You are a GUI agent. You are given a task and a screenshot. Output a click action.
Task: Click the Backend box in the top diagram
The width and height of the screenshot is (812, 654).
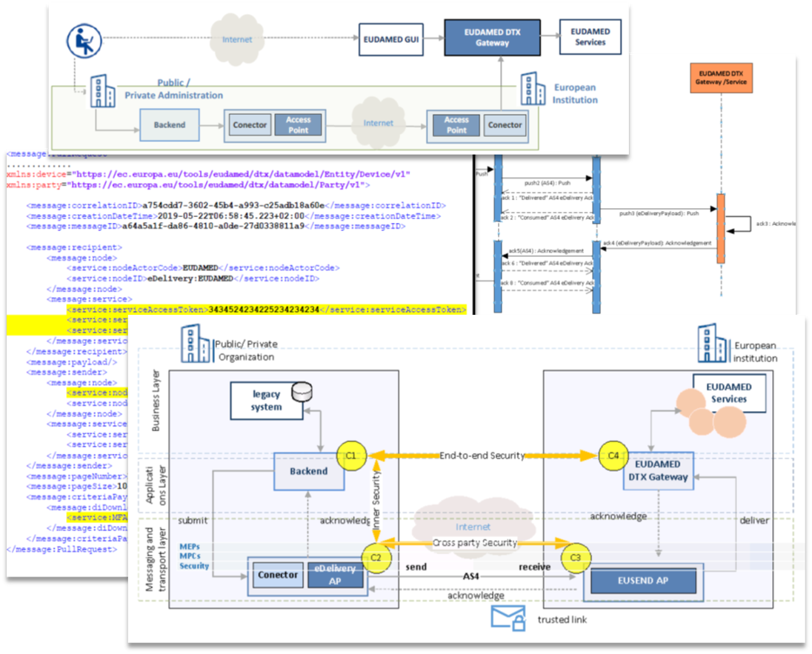[x=170, y=124]
